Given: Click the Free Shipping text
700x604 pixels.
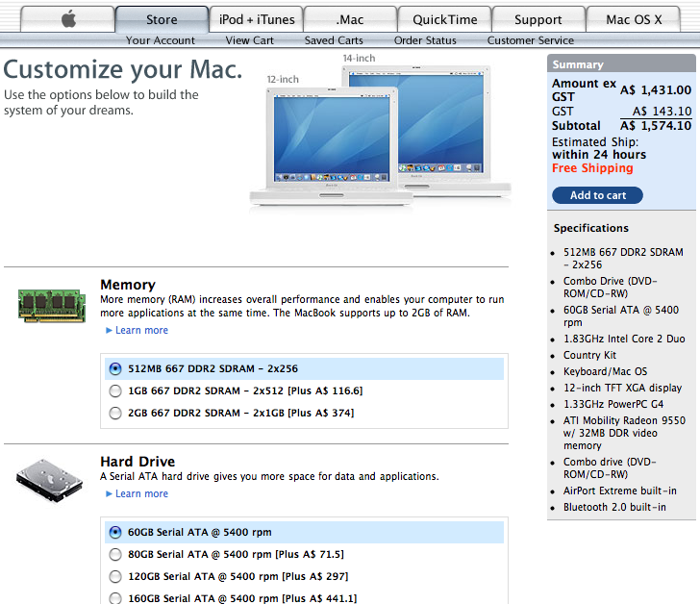Looking at the screenshot, I should [x=592, y=168].
